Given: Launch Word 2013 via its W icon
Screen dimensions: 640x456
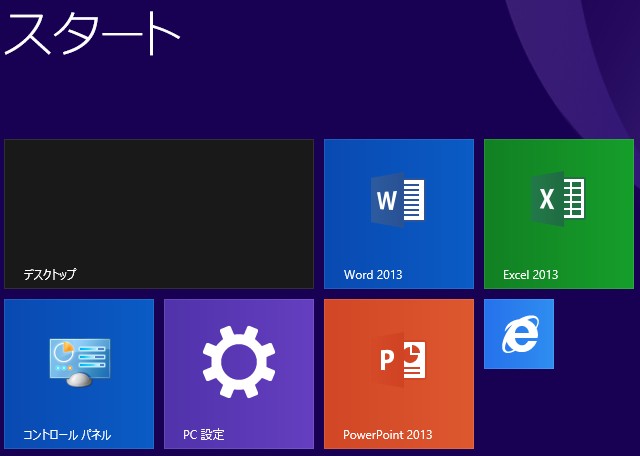Looking at the screenshot, I should (398, 200).
